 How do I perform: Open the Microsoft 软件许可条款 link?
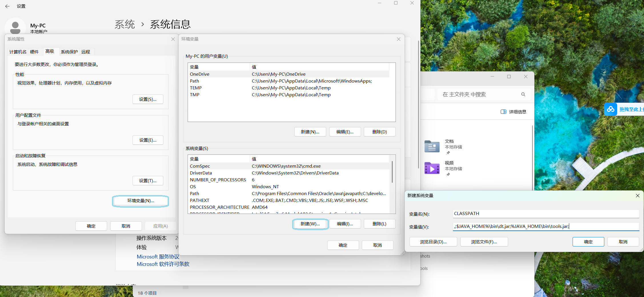[163, 264]
